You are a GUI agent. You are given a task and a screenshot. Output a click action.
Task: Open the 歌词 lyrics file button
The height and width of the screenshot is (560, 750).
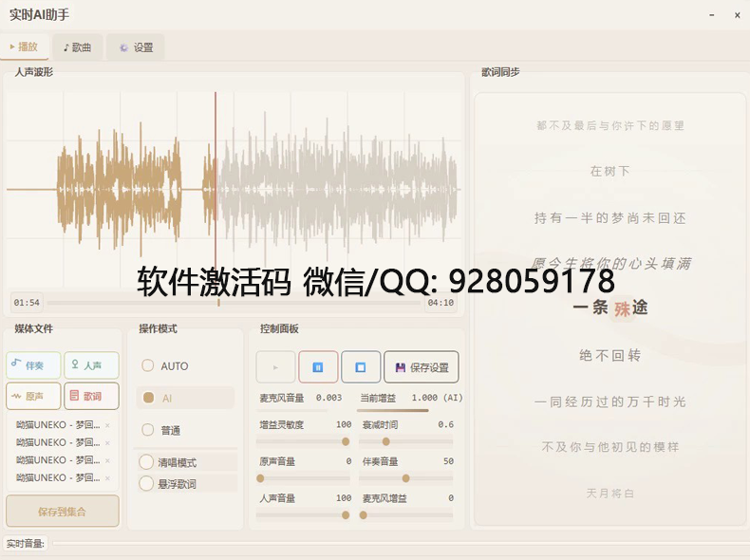point(91,396)
